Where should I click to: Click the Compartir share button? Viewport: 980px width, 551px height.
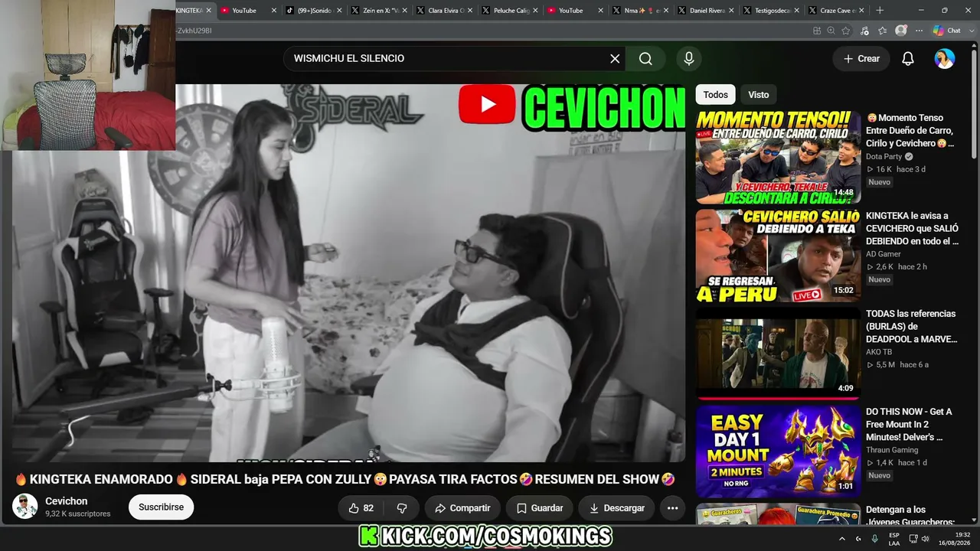click(462, 508)
